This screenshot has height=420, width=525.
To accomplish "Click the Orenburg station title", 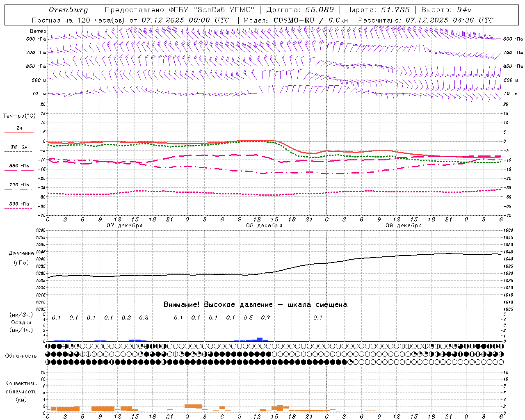I will [x=68, y=10].
